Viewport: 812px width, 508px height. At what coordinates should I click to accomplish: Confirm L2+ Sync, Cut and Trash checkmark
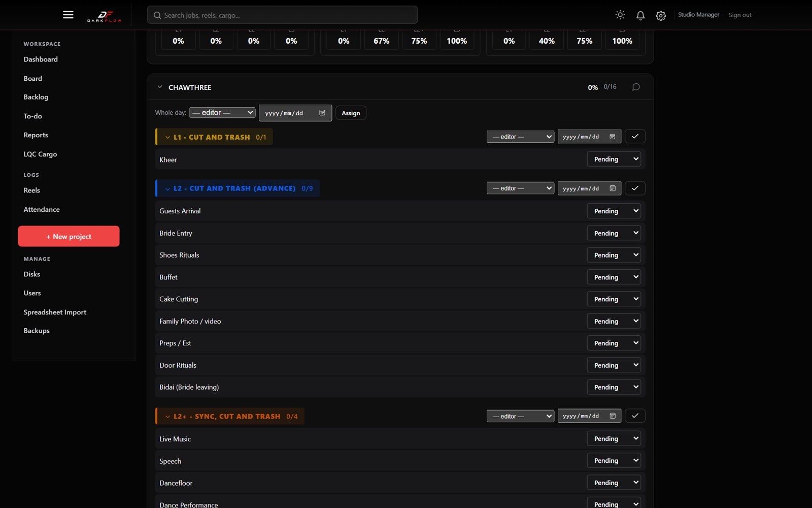click(635, 416)
